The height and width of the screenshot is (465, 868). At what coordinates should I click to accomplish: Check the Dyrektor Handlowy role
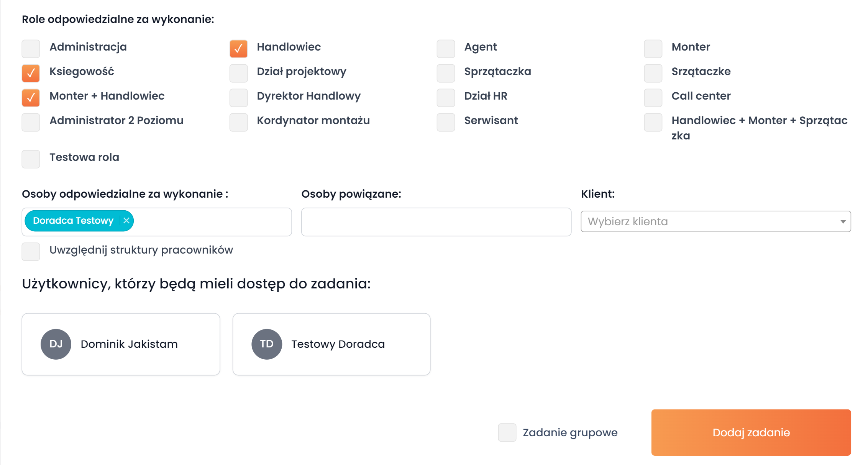coord(238,98)
